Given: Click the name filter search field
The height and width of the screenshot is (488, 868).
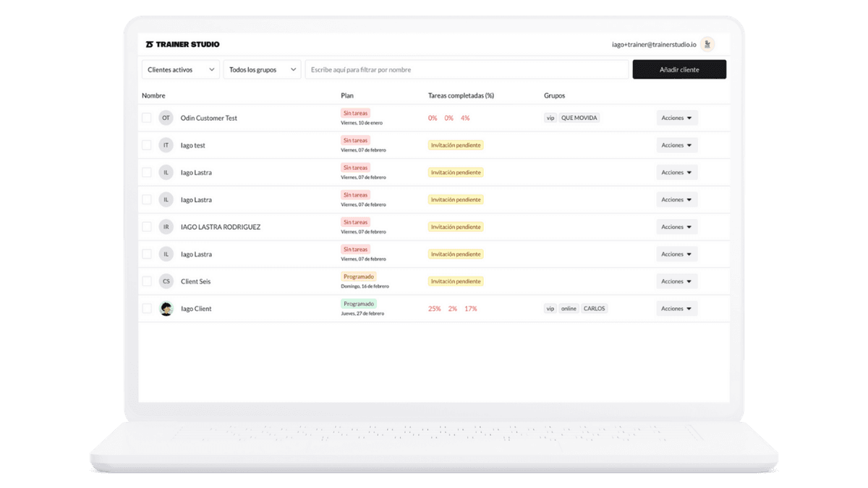Looking at the screenshot, I should 467,69.
